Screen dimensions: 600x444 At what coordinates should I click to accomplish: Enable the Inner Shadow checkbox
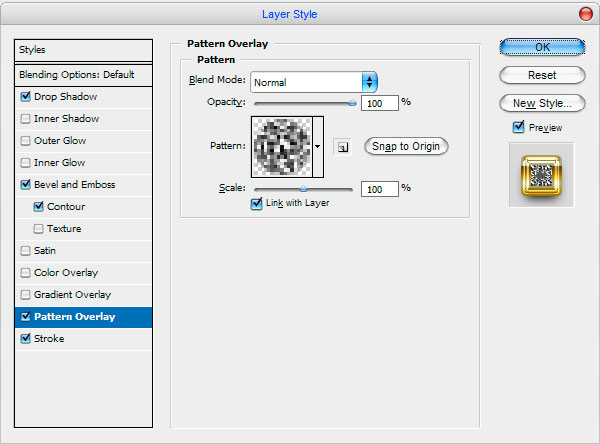[26, 119]
